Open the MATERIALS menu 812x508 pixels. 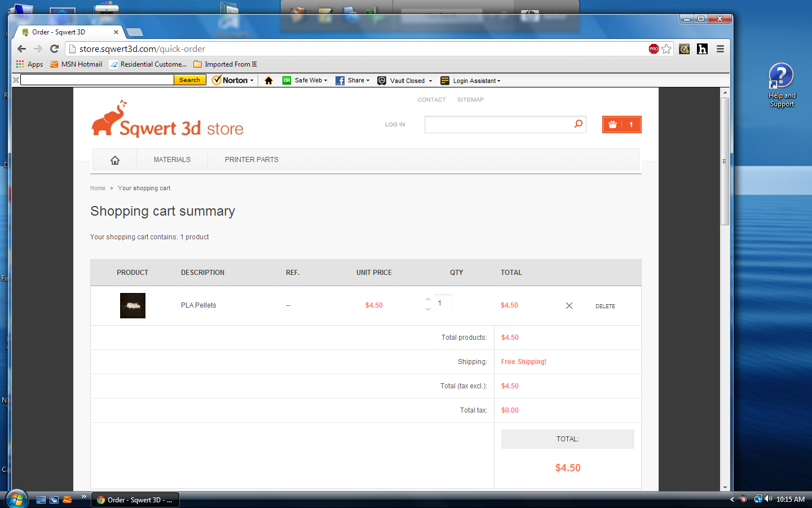[172, 160]
